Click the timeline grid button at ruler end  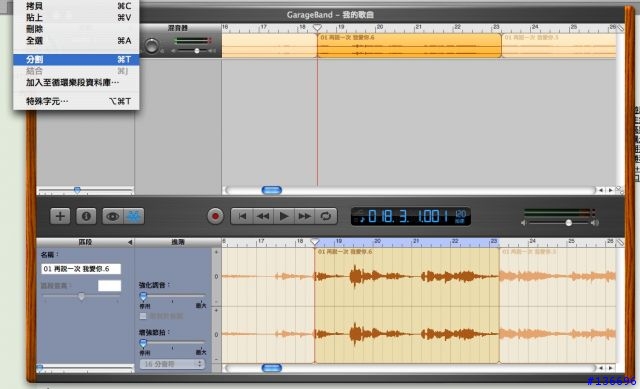620,28
